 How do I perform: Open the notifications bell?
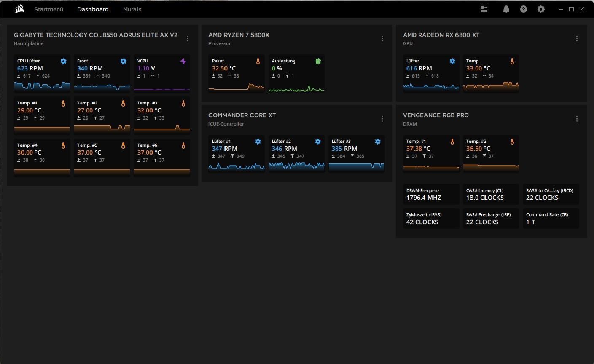click(x=506, y=9)
